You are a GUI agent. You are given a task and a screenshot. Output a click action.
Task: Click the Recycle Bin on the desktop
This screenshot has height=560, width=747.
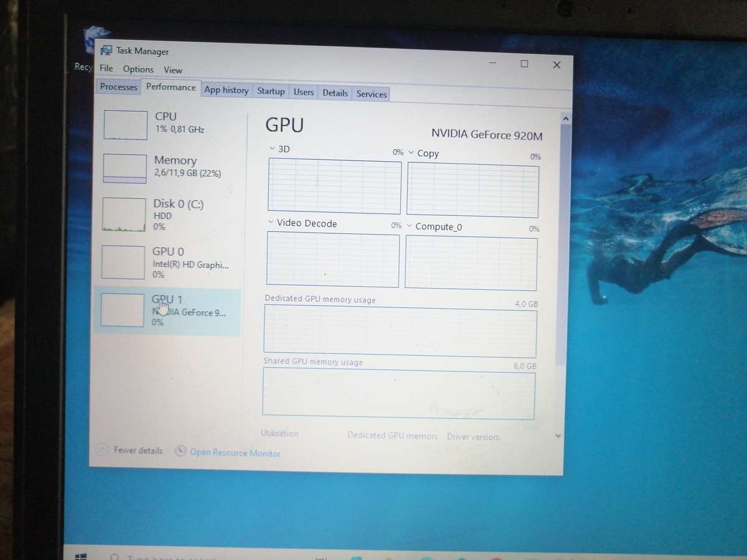pyautogui.click(x=94, y=36)
